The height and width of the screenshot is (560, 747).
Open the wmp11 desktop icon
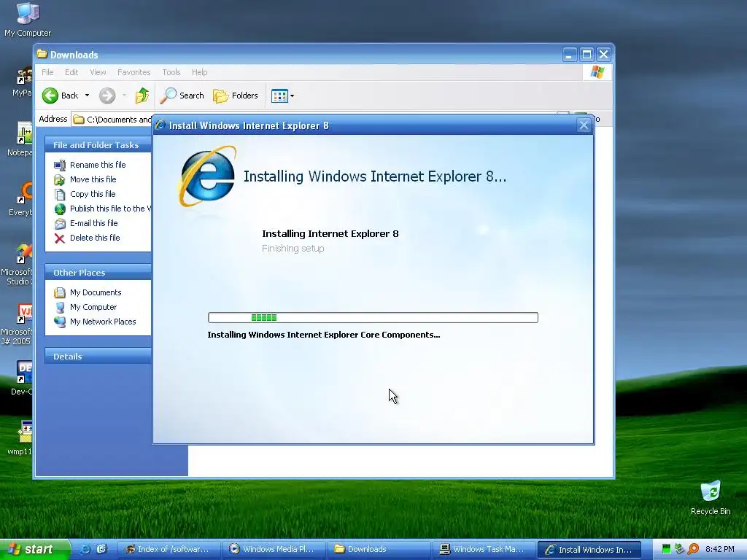pyautogui.click(x=21, y=438)
